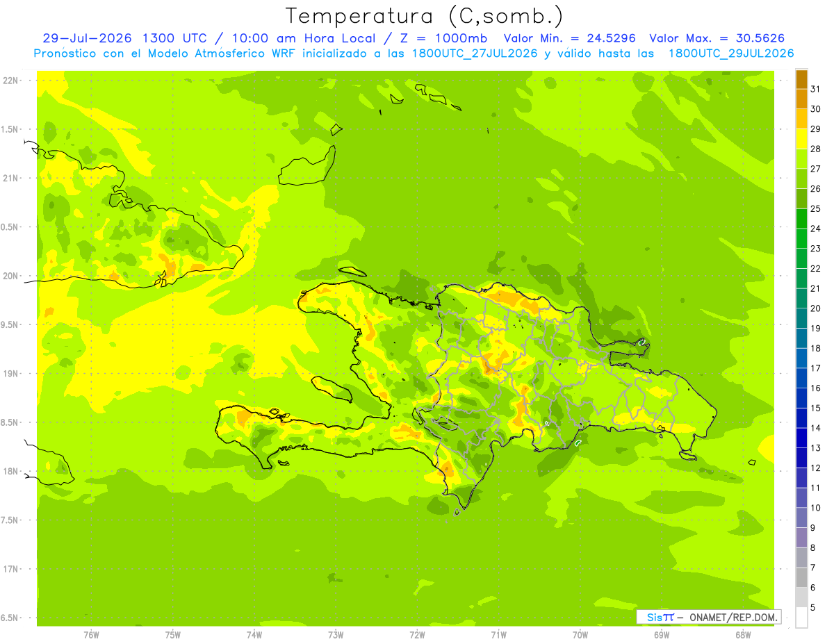Screen dimensions: 834x644
Task: Click the purple 9–10 color bar segment
Action: point(801,518)
